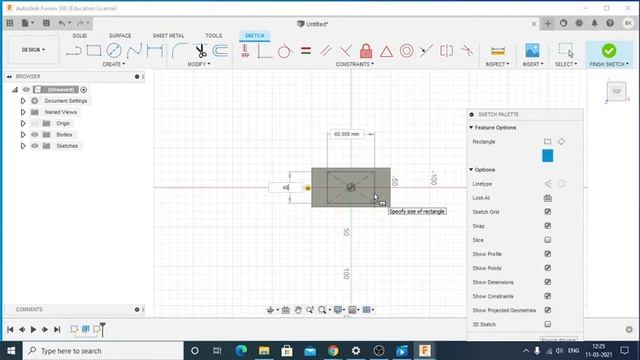Apply Concentric constraint

tap(407, 51)
